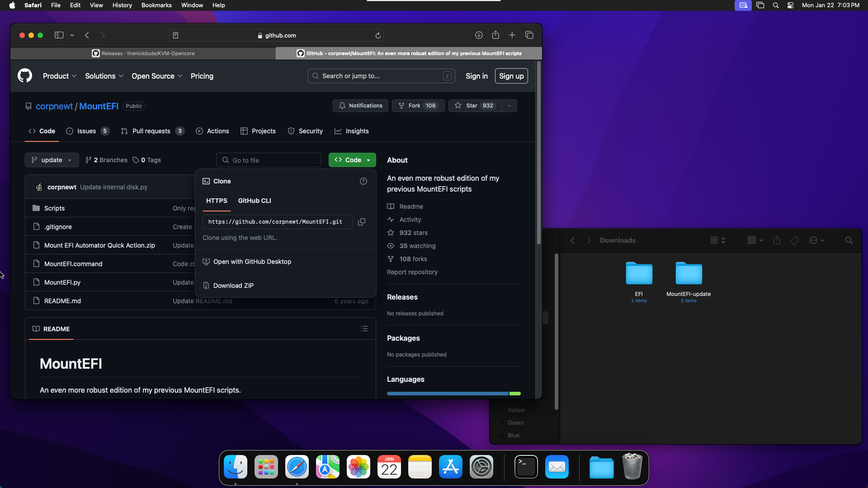Click the MountEFI.command file link
The width and height of the screenshot is (868, 488).
coord(73,263)
